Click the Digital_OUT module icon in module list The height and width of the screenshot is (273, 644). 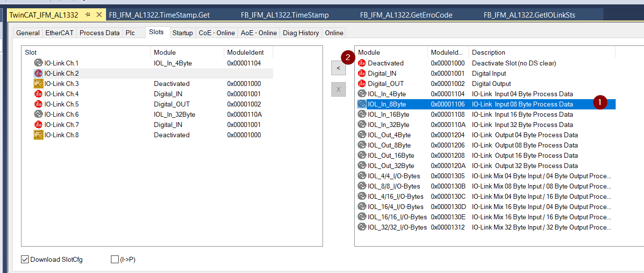point(362,84)
